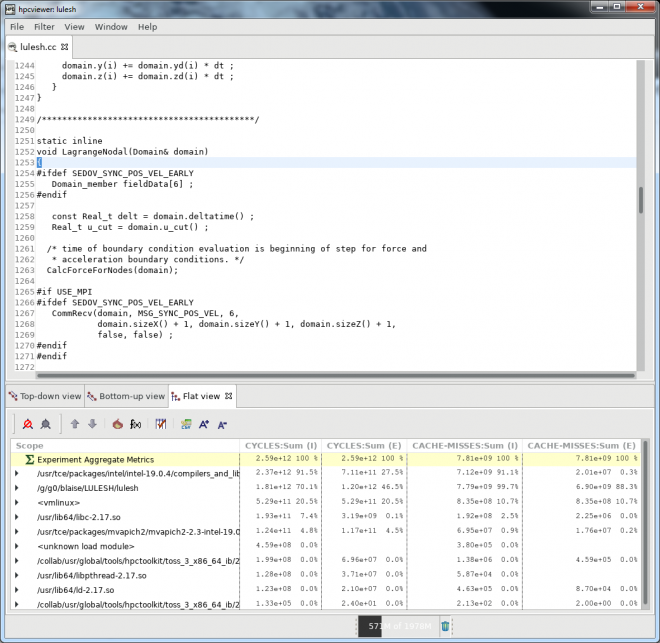Click the hot call path flame icon

pos(118,424)
